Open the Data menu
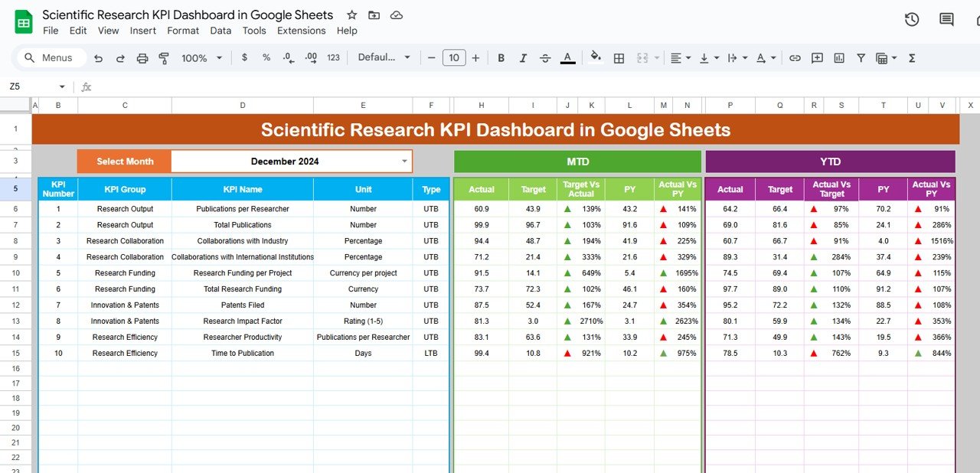Image resolution: width=980 pixels, height=473 pixels. pyautogui.click(x=220, y=31)
